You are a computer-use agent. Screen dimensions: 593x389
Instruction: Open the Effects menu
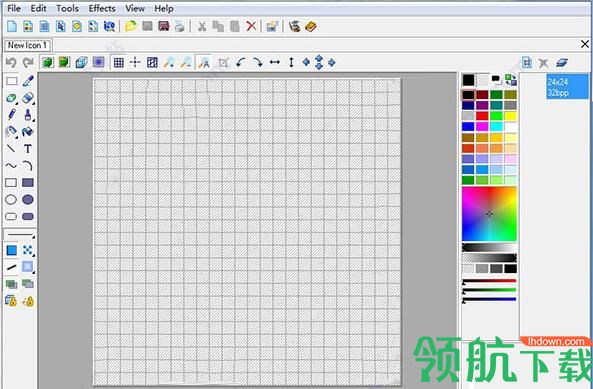(102, 8)
